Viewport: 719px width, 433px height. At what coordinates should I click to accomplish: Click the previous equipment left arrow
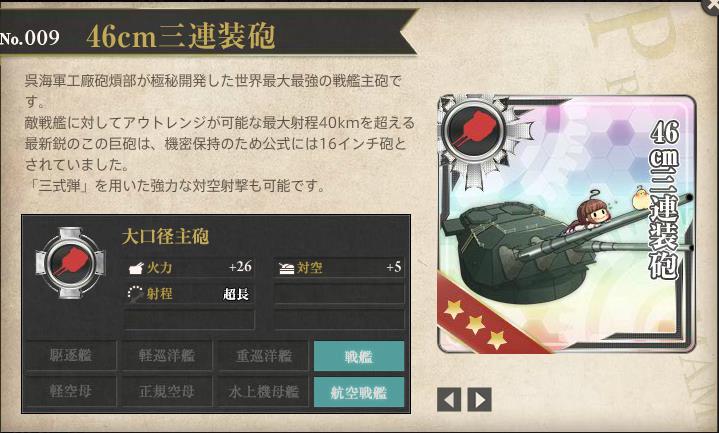tap(449, 400)
